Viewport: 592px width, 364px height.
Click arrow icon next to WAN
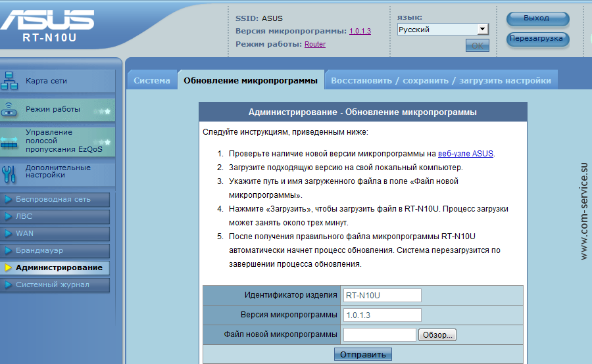pos(8,233)
